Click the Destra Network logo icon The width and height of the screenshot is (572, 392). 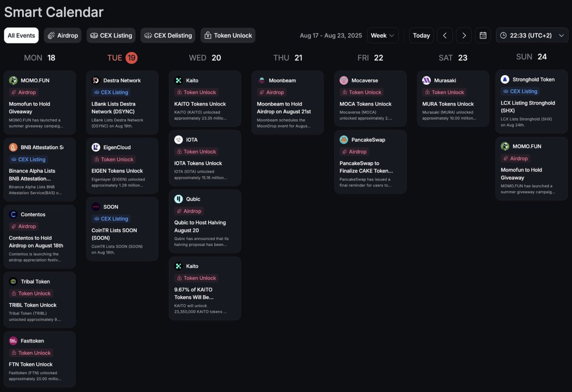(x=96, y=80)
